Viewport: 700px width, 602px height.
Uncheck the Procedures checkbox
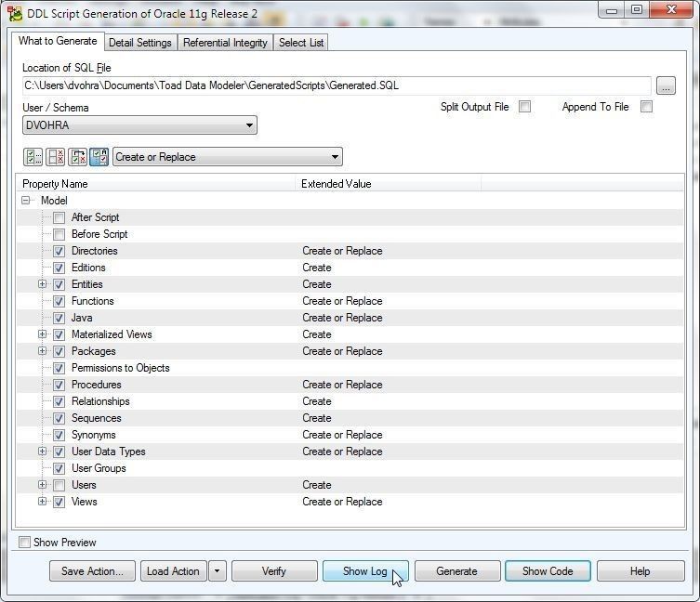click(x=59, y=385)
